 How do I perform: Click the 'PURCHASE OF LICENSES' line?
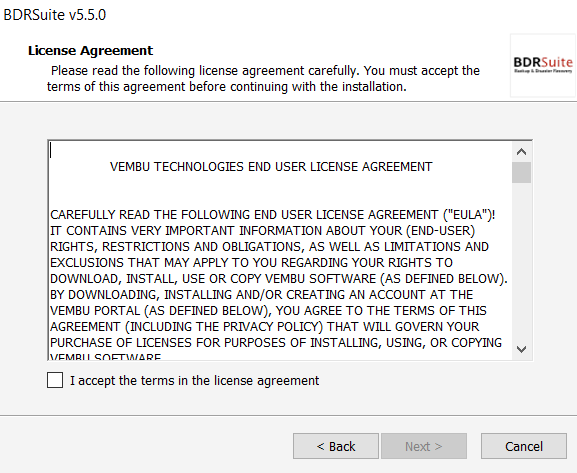pyautogui.click(x=276, y=343)
